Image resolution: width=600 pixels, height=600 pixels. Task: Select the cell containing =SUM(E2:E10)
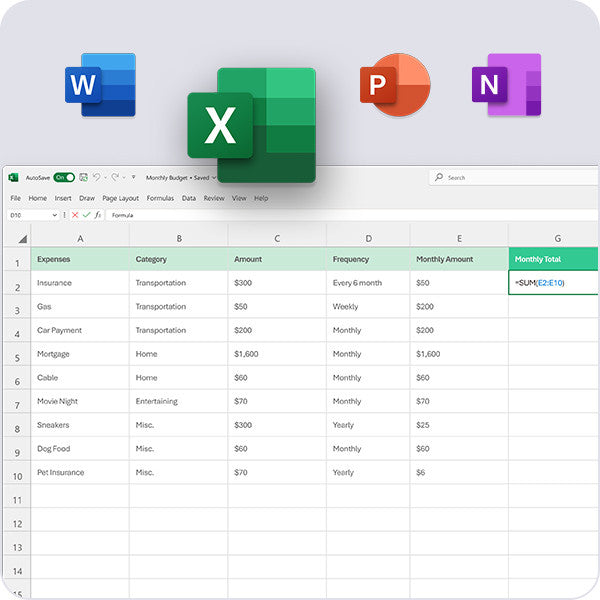[553, 283]
